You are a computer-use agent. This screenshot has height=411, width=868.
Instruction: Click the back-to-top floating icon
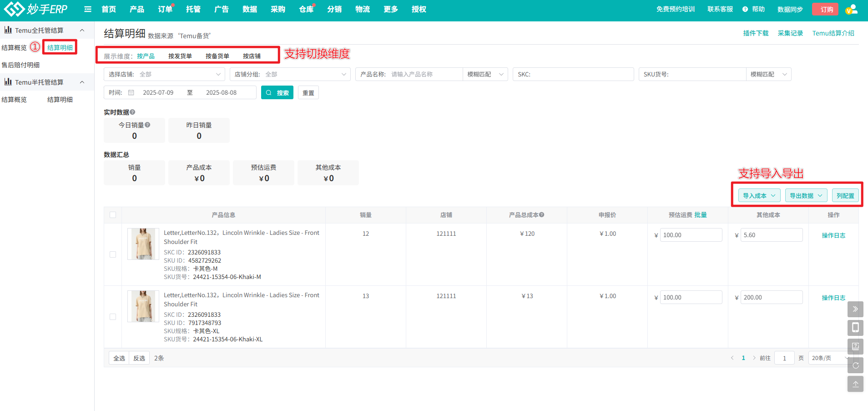tap(855, 384)
